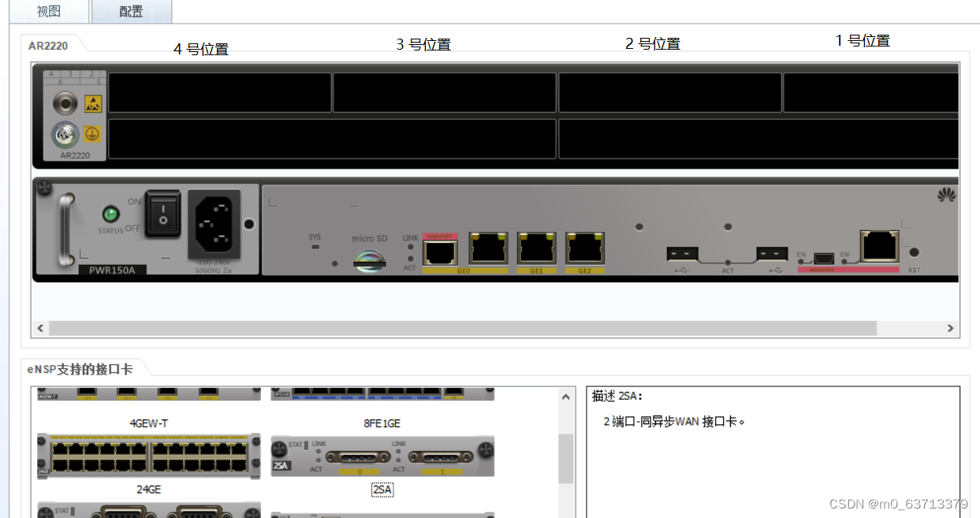Click the device view scrollbar right arrow
The width and height of the screenshot is (980, 518).
tap(950, 328)
